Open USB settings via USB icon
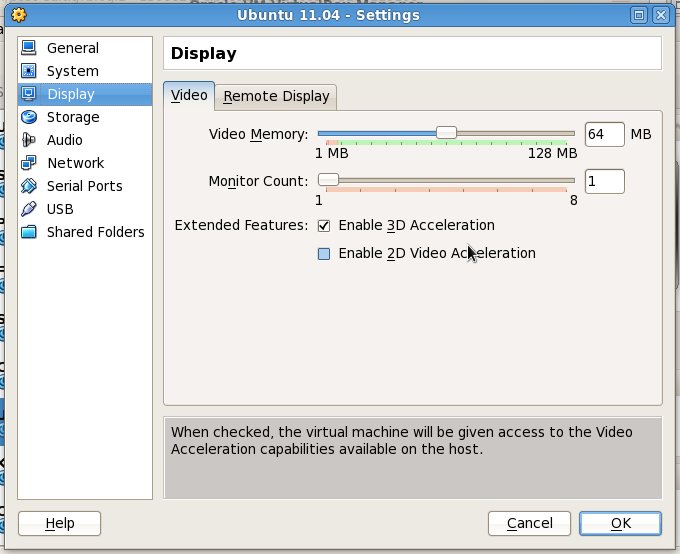Image resolution: width=680 pixels, height=554 pixels. point(28,209)
